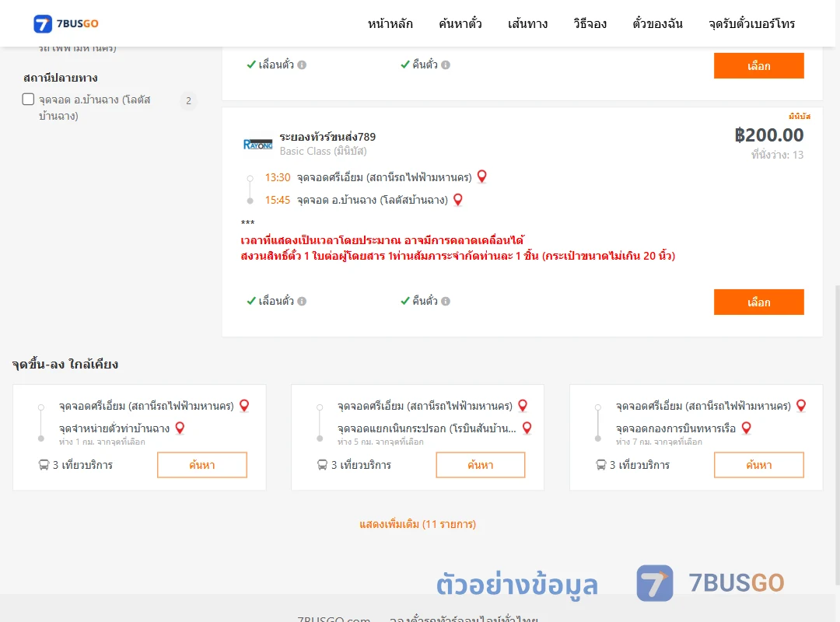Click map pin beside จุดจำหน่ายตั๋วท่าบ้านฉาง
Screen dimensions: 840x622
point(180,428)
